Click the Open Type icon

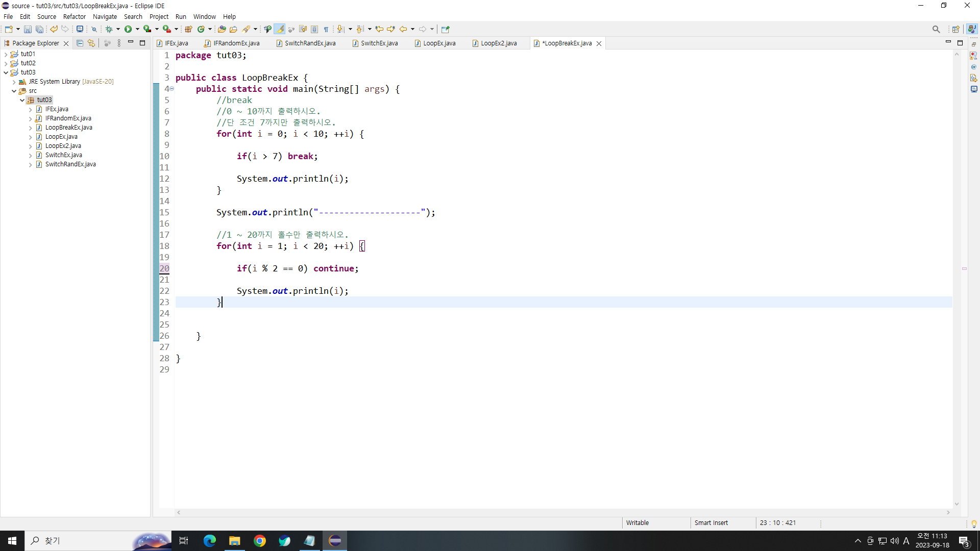pyautogui.click(x=222, y=29)
